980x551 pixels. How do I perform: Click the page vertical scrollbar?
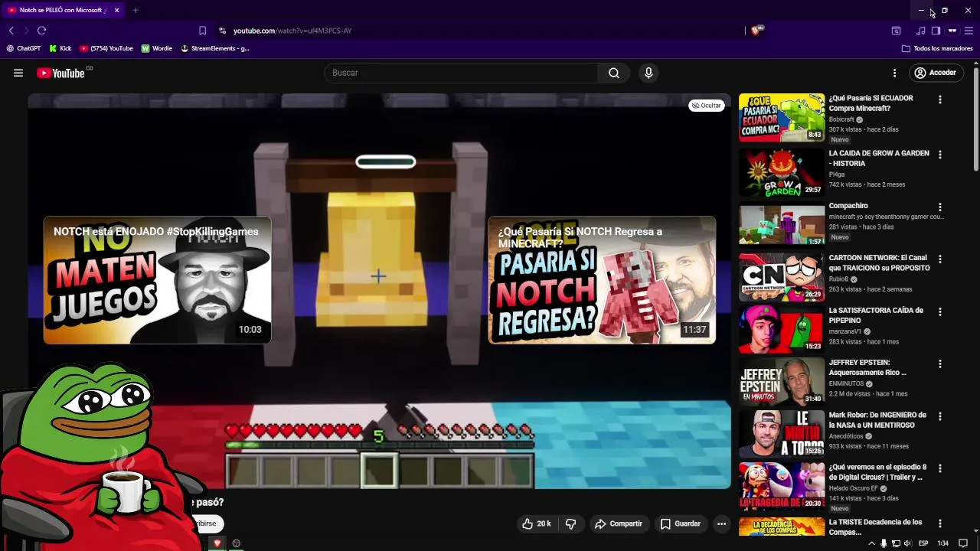click(975, 119)
